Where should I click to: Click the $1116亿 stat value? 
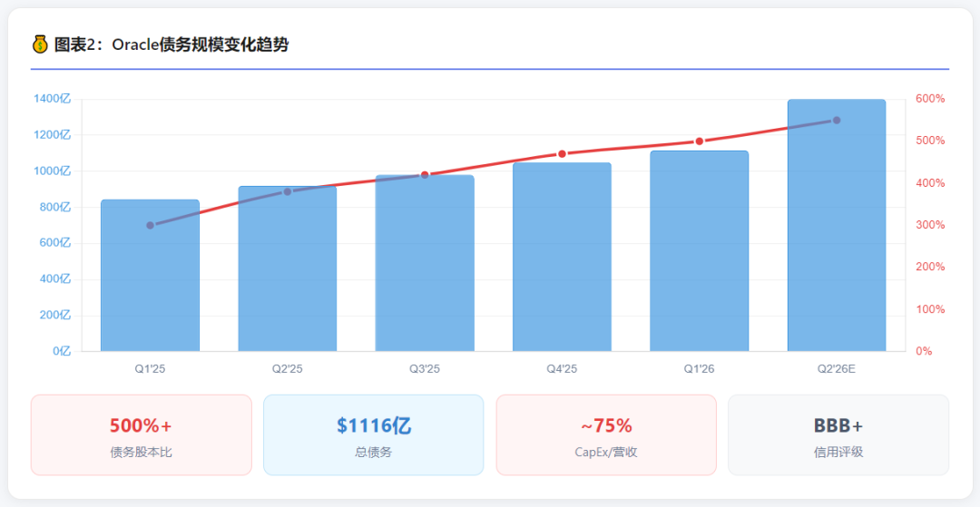coord(374,426)
